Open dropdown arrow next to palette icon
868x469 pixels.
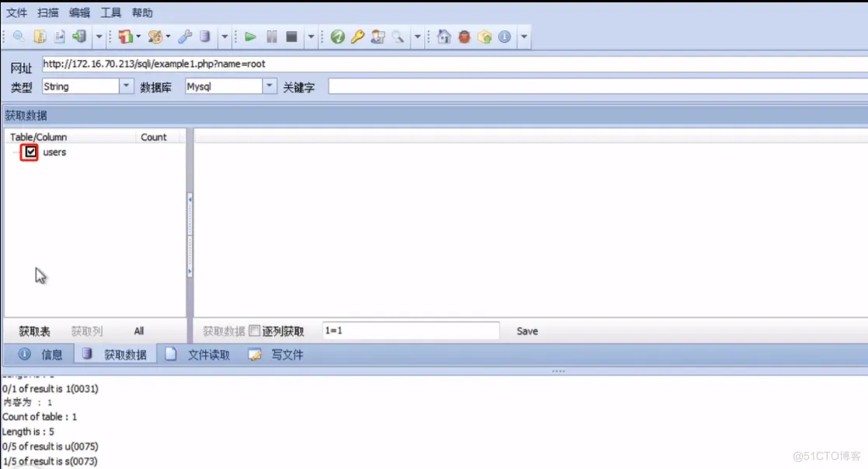(x=169, y=37)
